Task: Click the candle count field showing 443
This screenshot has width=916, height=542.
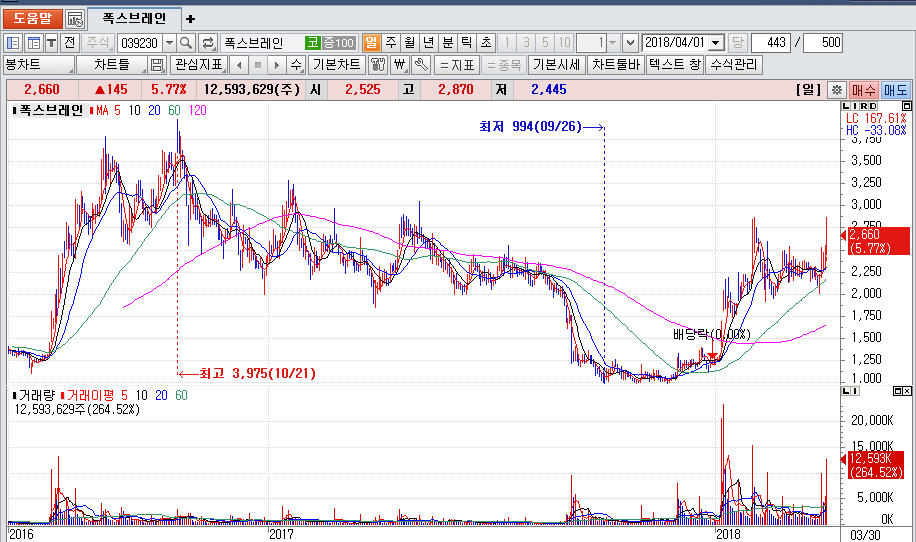Action: point(769,43)
